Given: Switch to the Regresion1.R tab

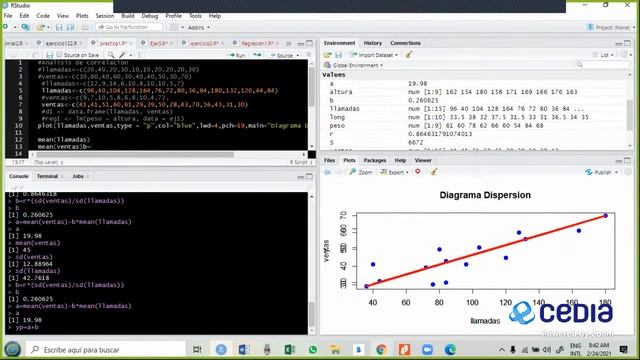Looking at the screenshot, I should (257, 43).
